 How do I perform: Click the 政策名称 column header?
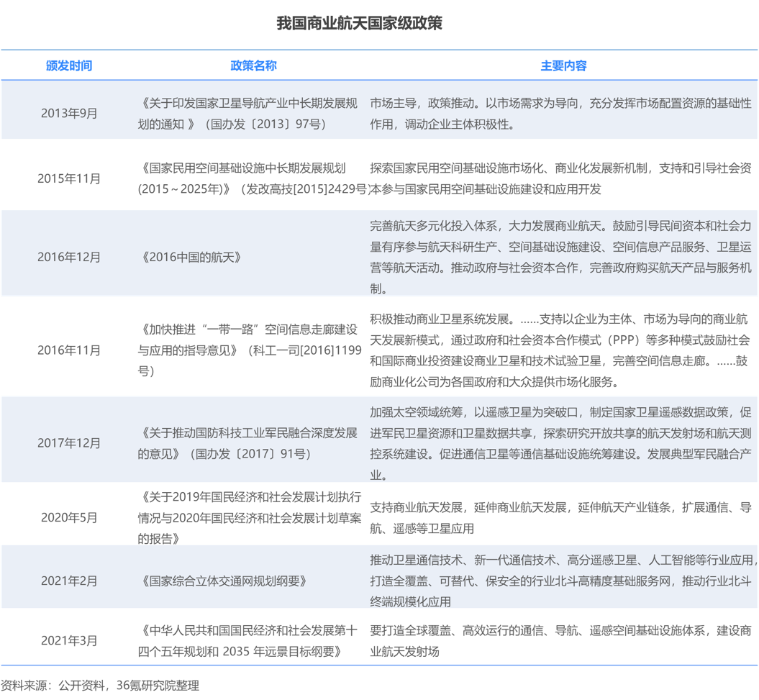[x=253, y=65]
